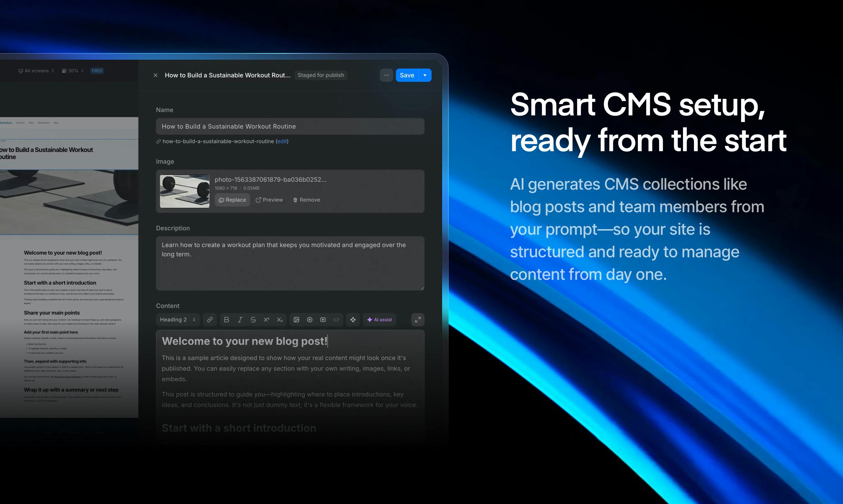Click the Save button

tap(407, 75)
